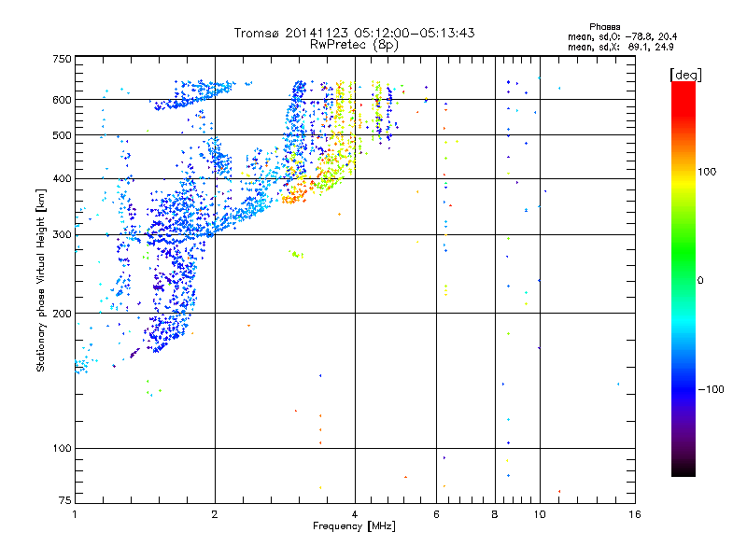This screenshot has height=560, width=747.
Task: Click the '[deg]' colorbar unit label
Action: click(685, 75)
